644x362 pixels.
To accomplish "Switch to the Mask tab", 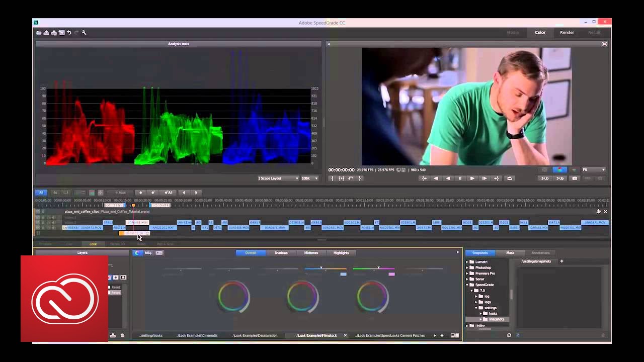I will tap(510, 253).
